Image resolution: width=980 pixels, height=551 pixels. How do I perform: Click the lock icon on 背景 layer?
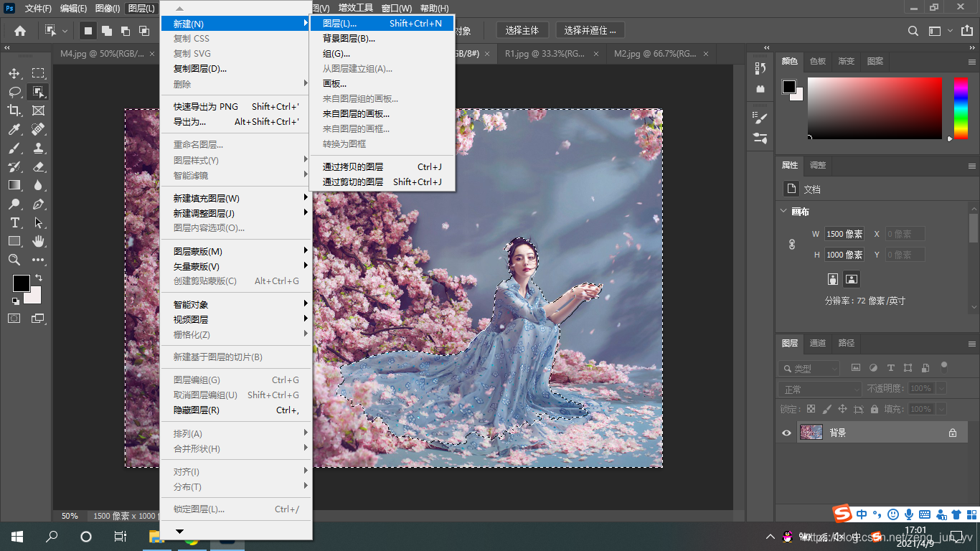click(x=953, y=432)
